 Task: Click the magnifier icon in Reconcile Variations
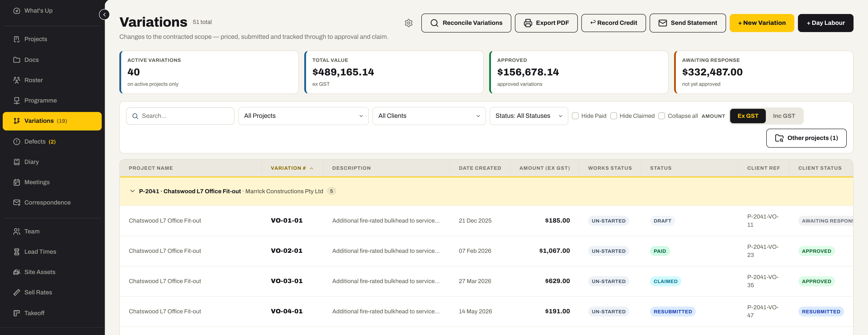[x=434, y=23]
